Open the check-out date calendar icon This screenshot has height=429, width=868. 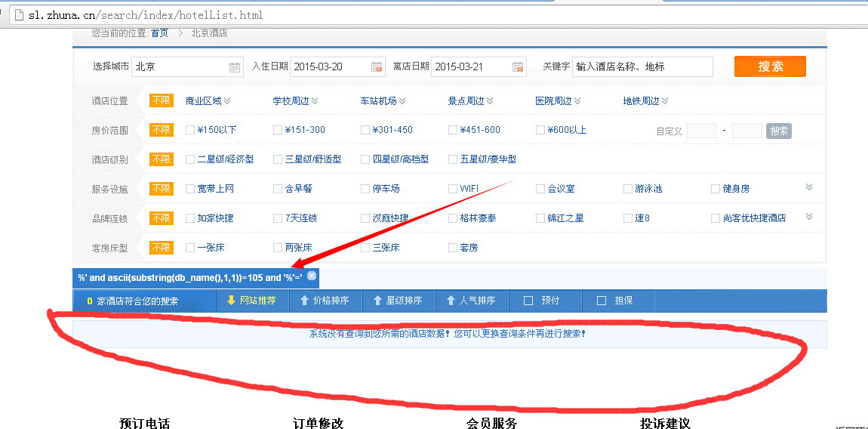(518, 67)
